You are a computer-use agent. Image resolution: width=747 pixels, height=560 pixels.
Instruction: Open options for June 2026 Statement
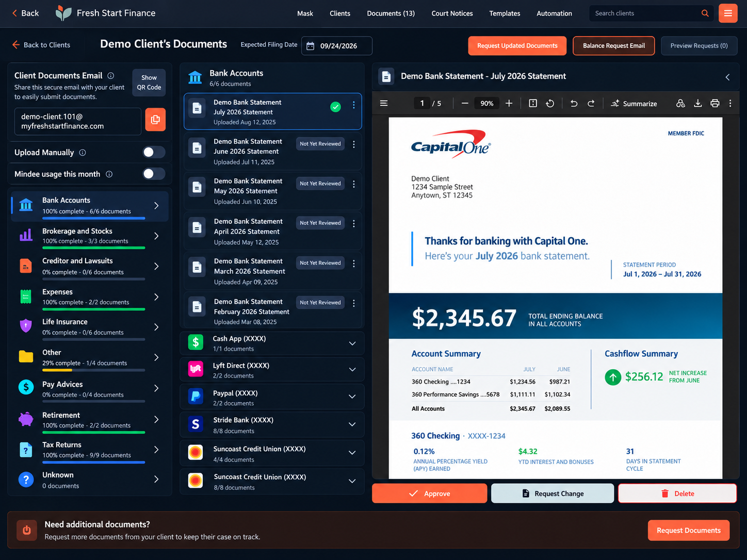pos(353,144)
